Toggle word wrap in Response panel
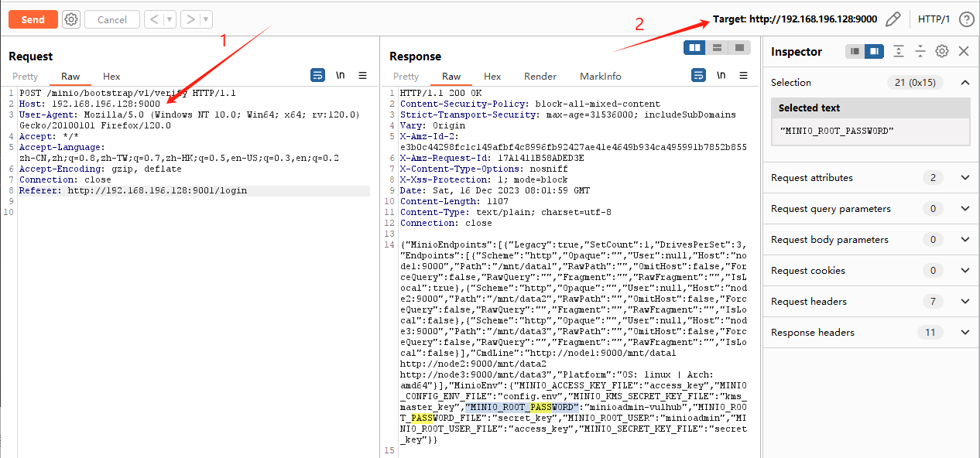Screen dimensions: 980x458 699,75
